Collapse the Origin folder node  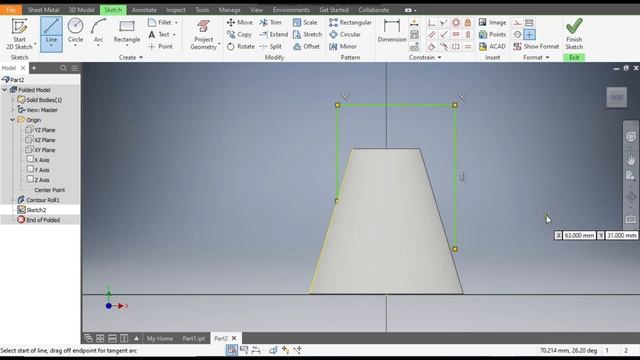(x=13, y=120)
